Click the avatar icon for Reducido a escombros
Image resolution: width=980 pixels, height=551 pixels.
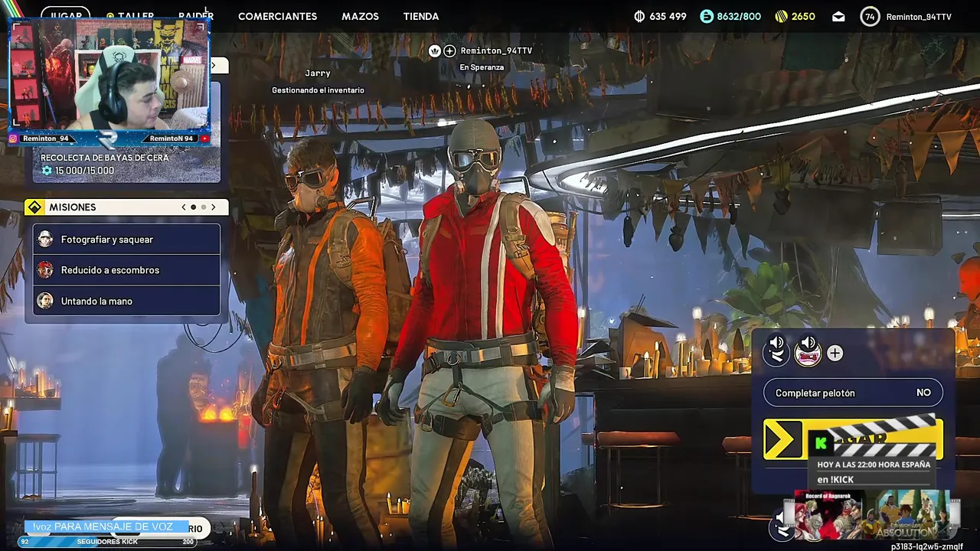[x=45, y=270]
